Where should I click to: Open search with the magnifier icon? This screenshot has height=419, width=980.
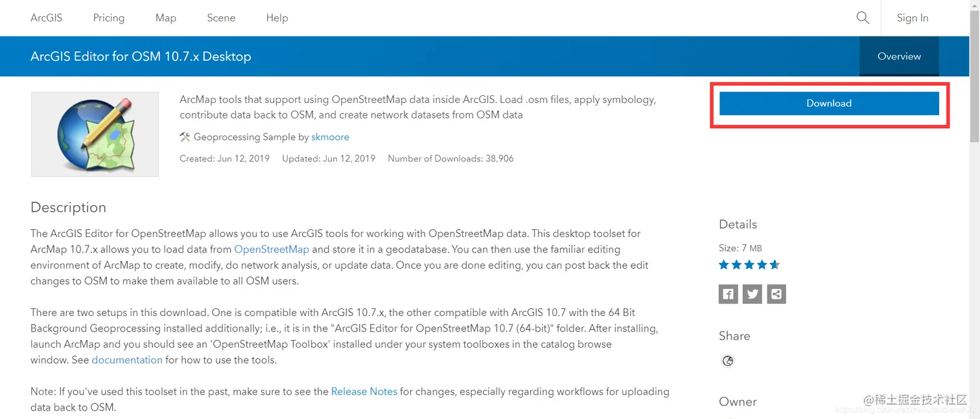[863, 17]
